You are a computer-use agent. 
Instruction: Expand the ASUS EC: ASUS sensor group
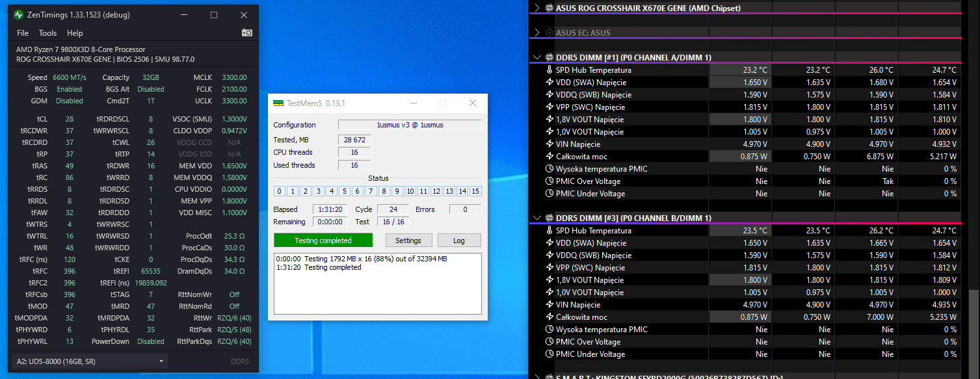(x=536, y=33)
